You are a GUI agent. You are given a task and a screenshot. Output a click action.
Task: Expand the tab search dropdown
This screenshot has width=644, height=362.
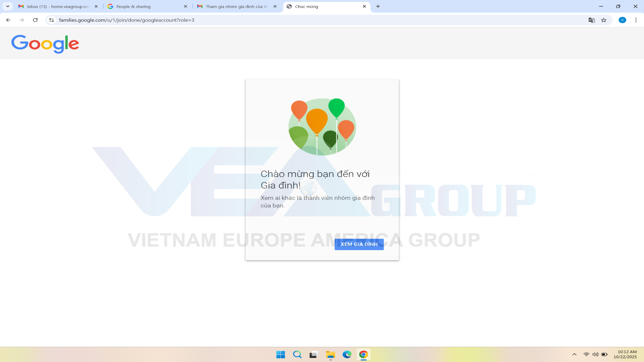7,6
